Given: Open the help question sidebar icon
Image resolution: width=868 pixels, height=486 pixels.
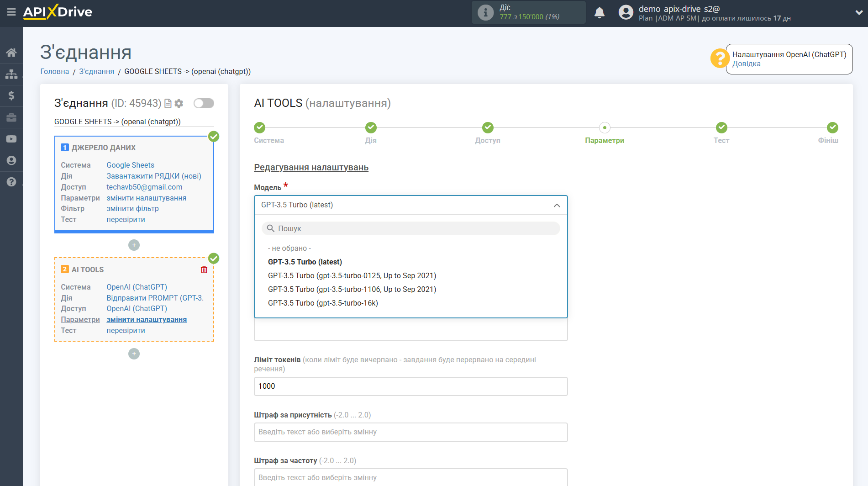Looking at the screenshot, I should pos(11,182).
